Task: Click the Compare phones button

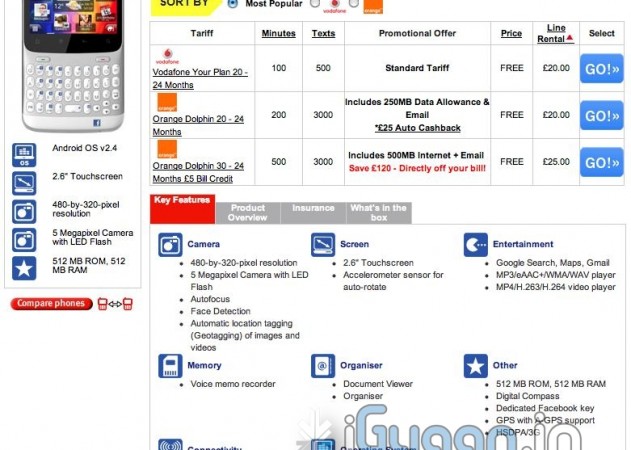Action: coord(50,304)
